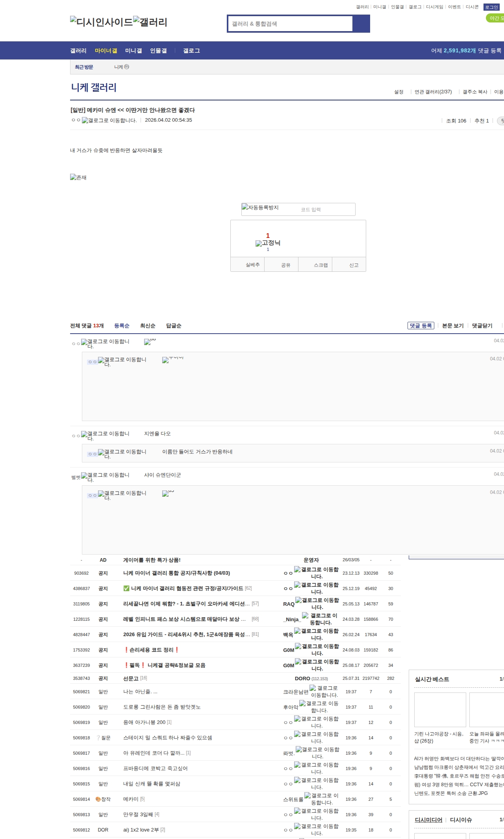Open the 손리세용 코드 정리 notice post
Screen dimensions: 504x839
point(151,650)
